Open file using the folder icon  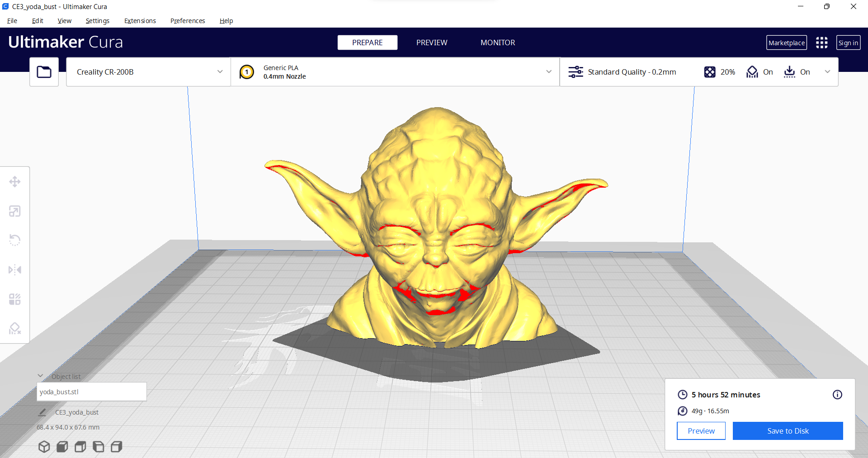pyautogui.click(x=44, y=72)
